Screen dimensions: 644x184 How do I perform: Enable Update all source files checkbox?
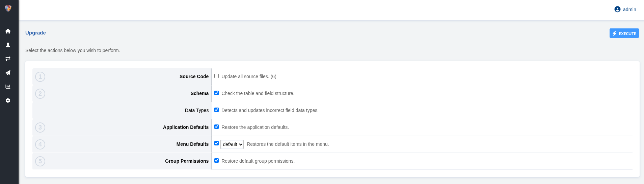pyautogui.click(x=217, y=76)
